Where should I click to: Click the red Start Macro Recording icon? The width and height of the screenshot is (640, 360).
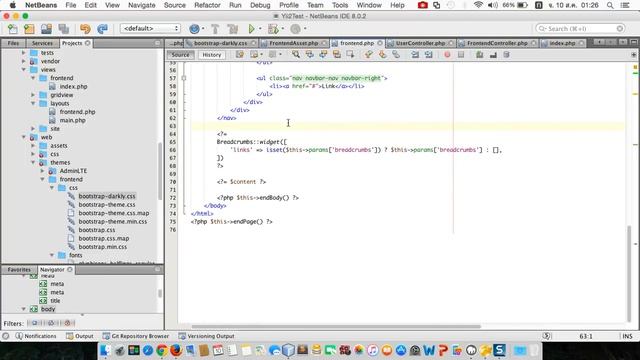coord(447,55)
